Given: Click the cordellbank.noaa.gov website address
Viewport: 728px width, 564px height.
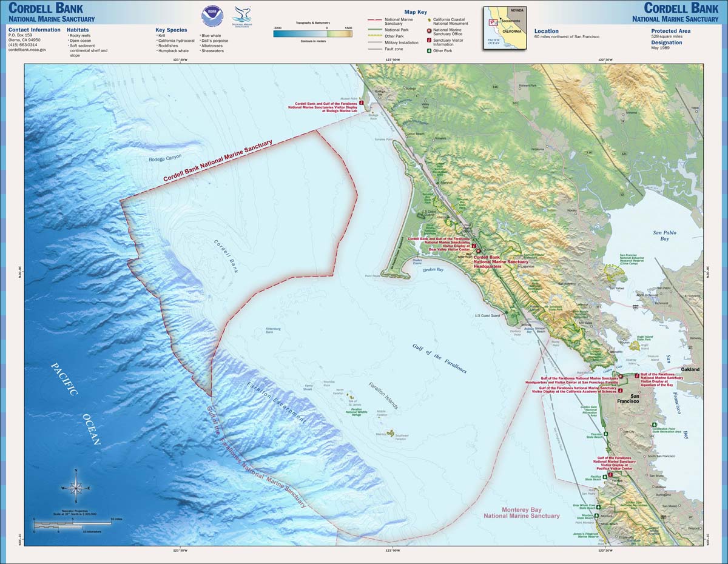Looking at the screenshot, I should click(x=27, y=49).
